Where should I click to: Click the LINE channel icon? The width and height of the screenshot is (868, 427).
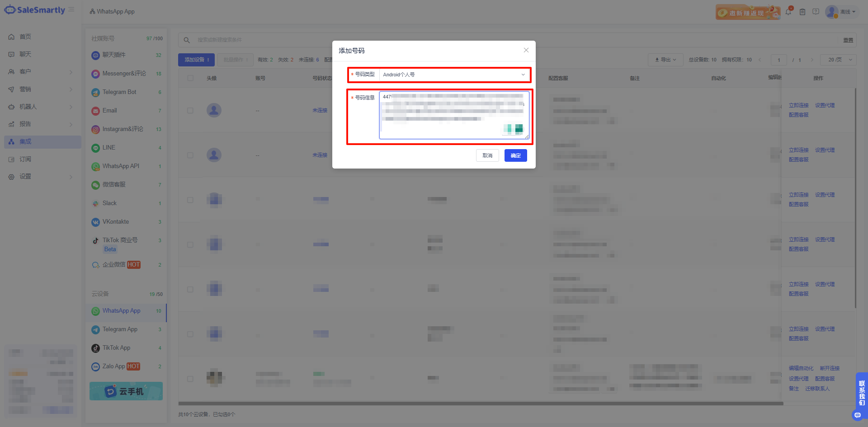pos(95,148)
